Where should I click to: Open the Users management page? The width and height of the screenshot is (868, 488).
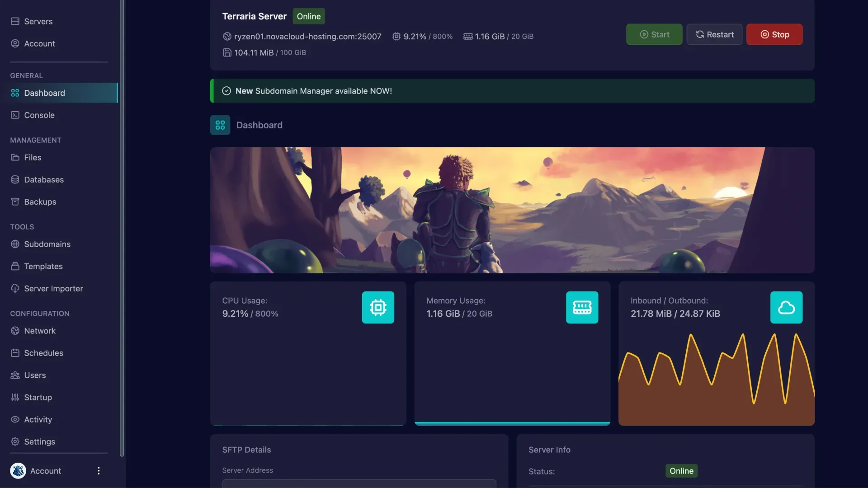pos(59,375)
